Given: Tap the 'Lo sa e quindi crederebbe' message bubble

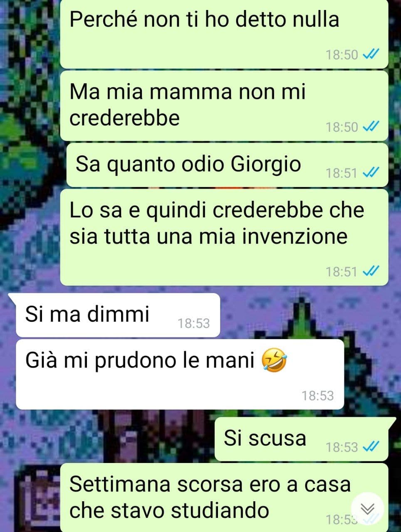Looking at the screenshot, I should [x=224, y=237].
